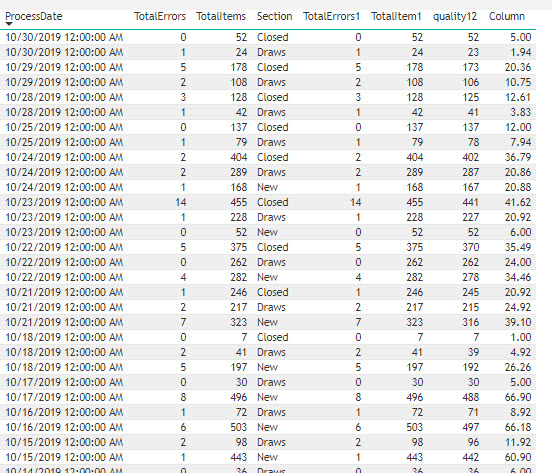Click TotalErrors value 14
This screenshot has width=552, height=473.
(x=181, y=202)
